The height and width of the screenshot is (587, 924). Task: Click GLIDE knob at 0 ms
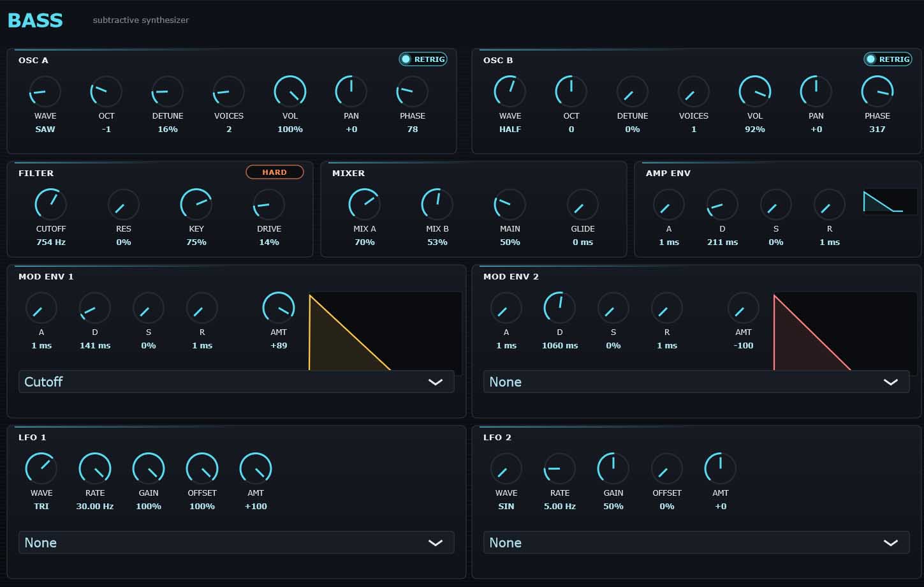[x=583, y=205]
